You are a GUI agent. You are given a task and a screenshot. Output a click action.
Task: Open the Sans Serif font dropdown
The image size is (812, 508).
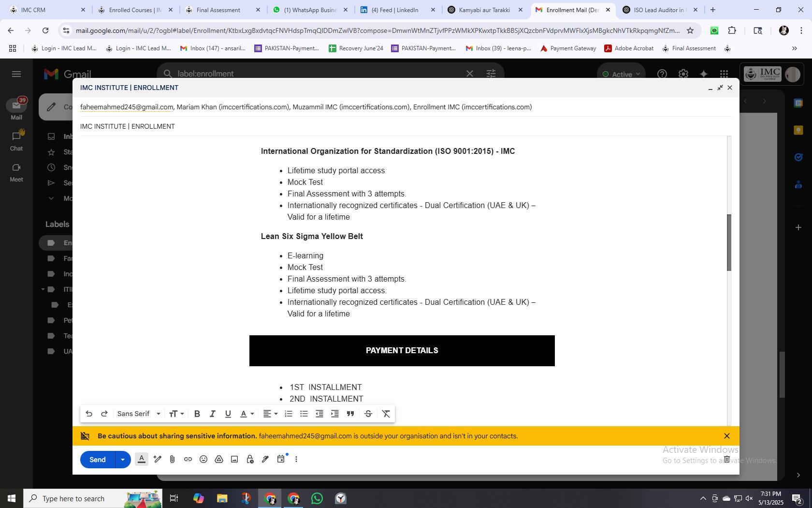(x=139, y=414)
